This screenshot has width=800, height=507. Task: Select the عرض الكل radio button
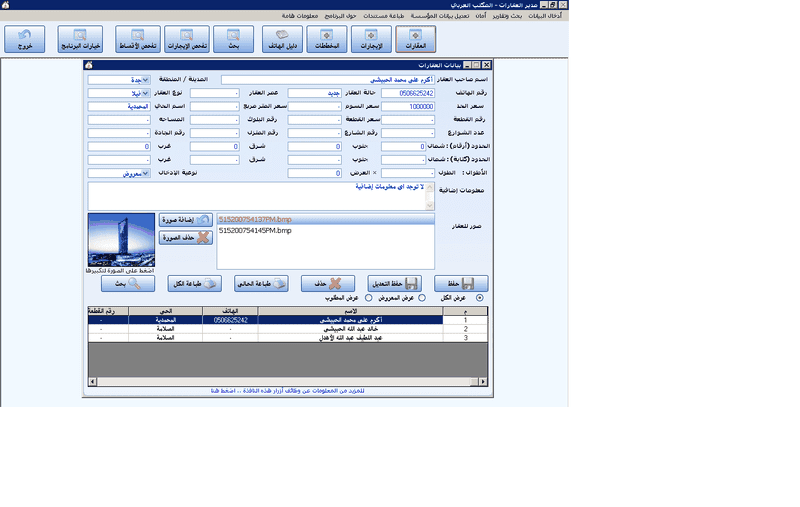(x=480, y=298)
